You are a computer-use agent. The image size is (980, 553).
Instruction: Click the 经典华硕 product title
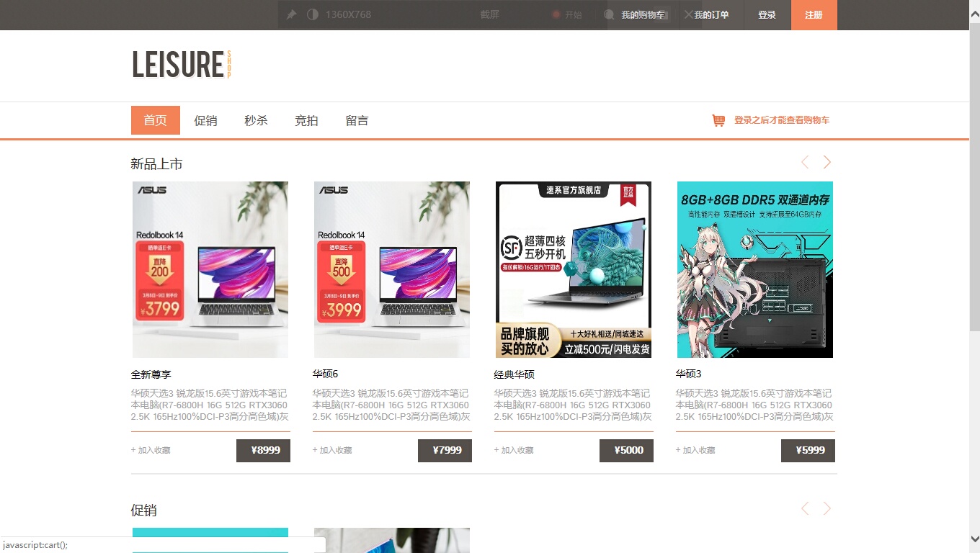(x=514, y=374)
